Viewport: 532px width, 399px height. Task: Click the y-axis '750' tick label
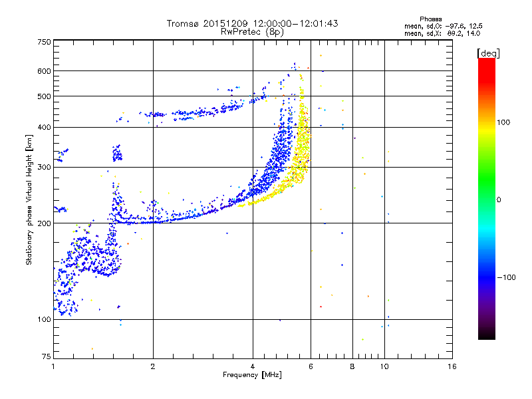pyautogui.click(x=44, y=42)
